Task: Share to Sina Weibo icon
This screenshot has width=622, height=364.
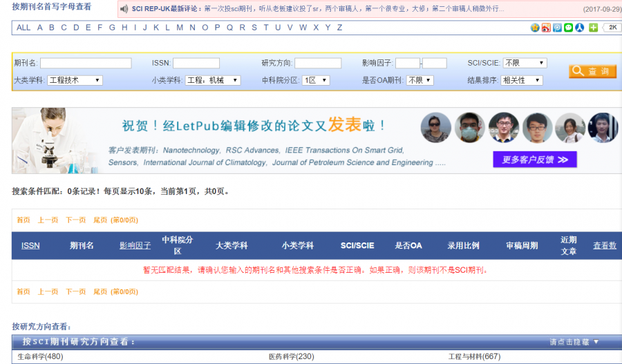Action: point(546,28)
